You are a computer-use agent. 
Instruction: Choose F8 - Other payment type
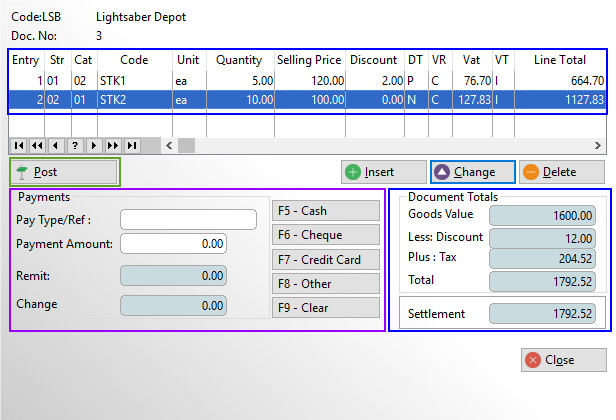[x=326, y=283]
